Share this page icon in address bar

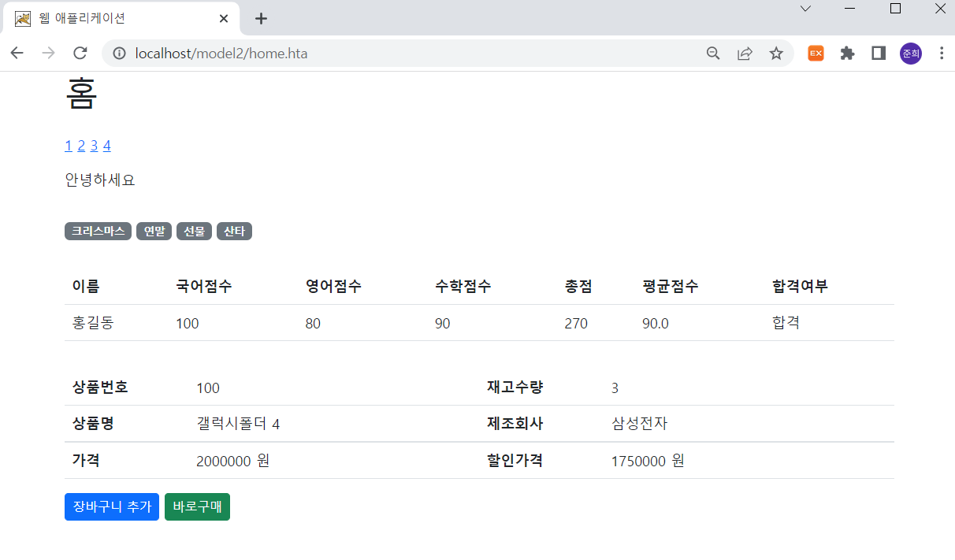pos(745,54)
